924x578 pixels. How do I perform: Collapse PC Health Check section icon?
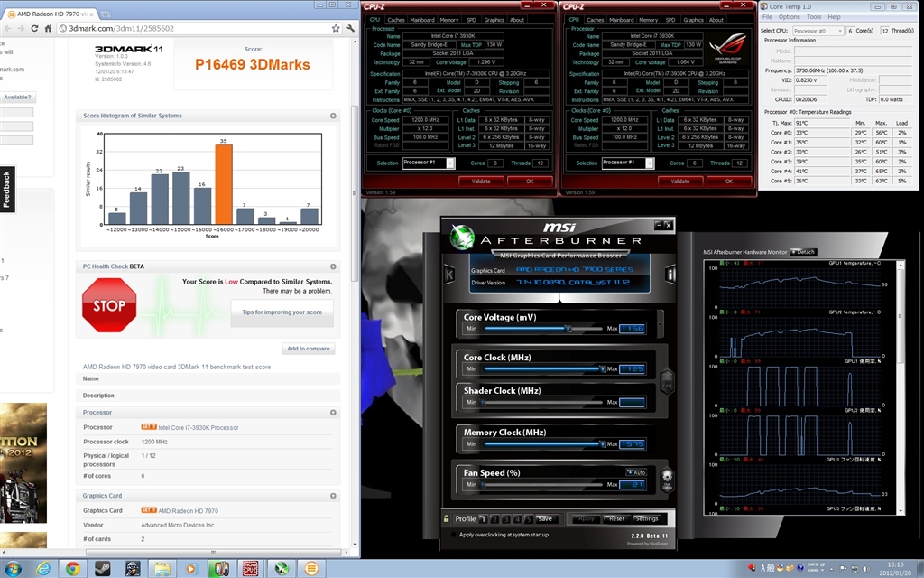point(333,266)
